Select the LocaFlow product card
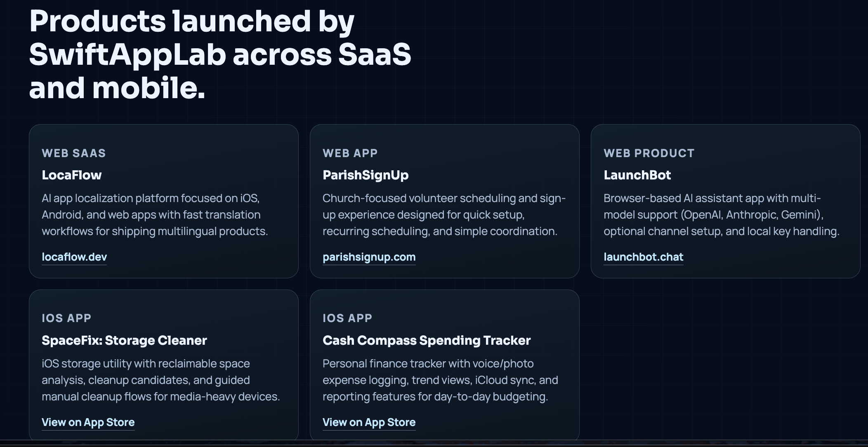The height and width of the screenshot is (447, 868). click(x=164, y=201)
